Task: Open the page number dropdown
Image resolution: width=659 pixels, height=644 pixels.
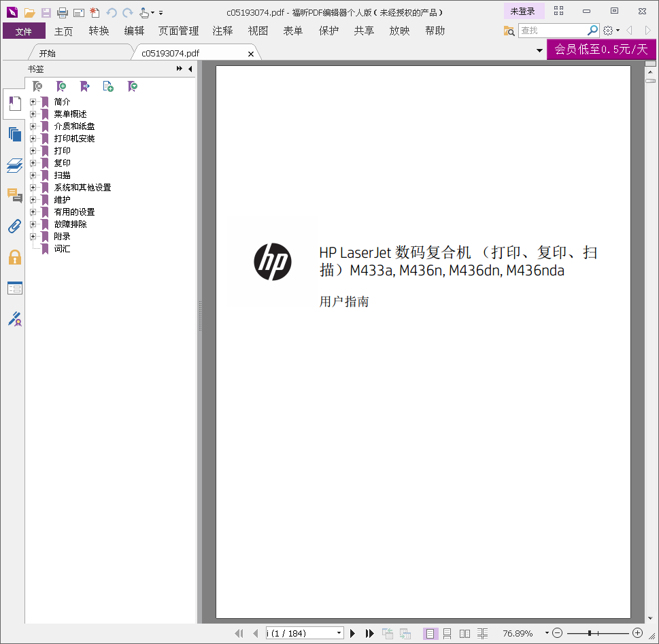Action: point(339,633)
